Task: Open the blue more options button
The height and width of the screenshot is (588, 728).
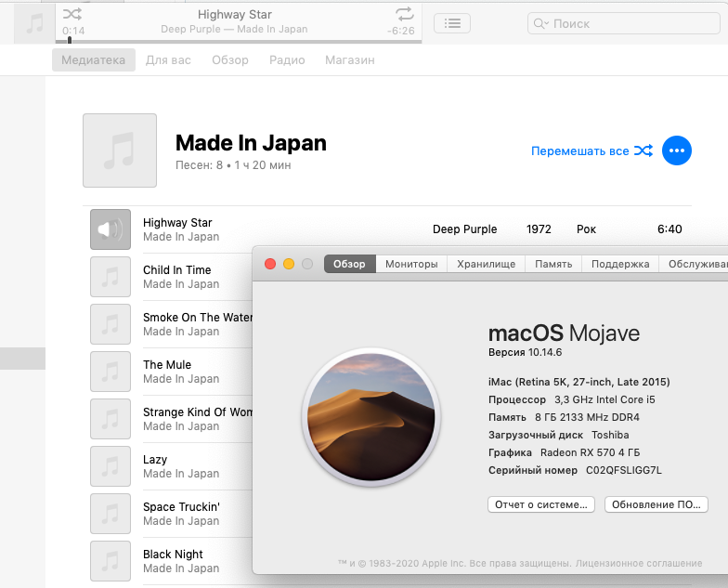Action: 676,150
